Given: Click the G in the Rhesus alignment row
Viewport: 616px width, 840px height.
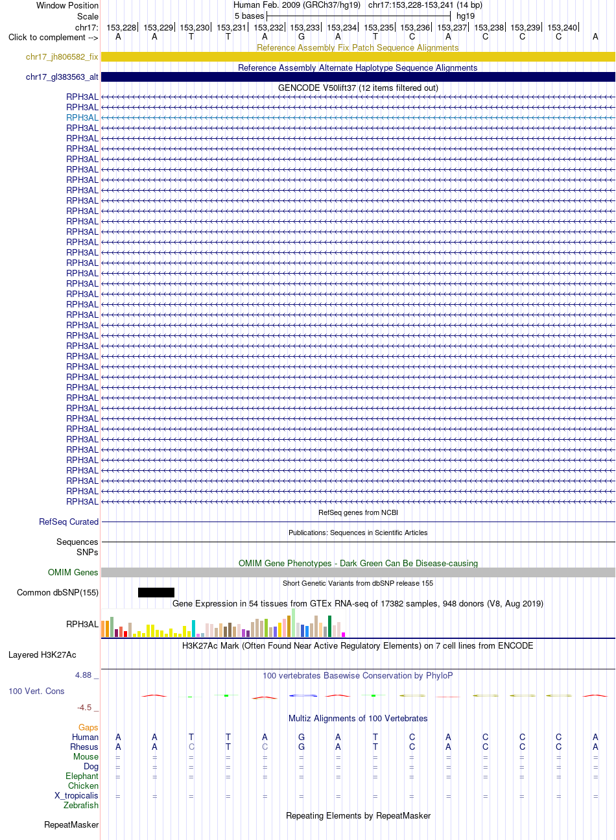Looking at the screenshot, I should tap(302, 747).
